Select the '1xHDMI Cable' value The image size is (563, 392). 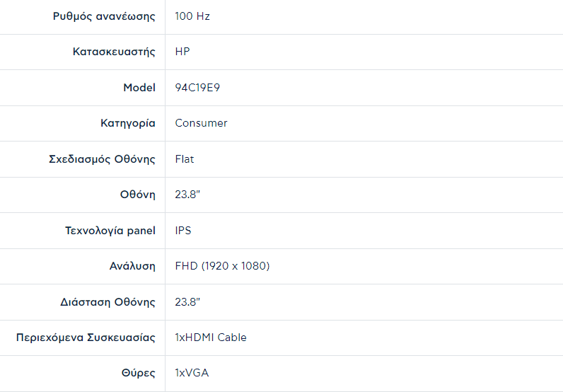coord(211,338)
